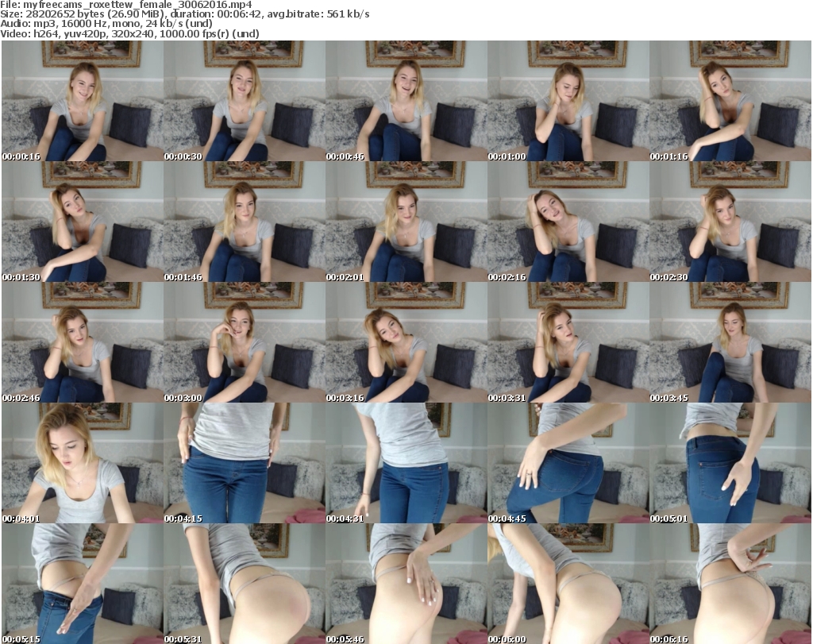Open the frame marked 00:01:00

pos(568,101)
